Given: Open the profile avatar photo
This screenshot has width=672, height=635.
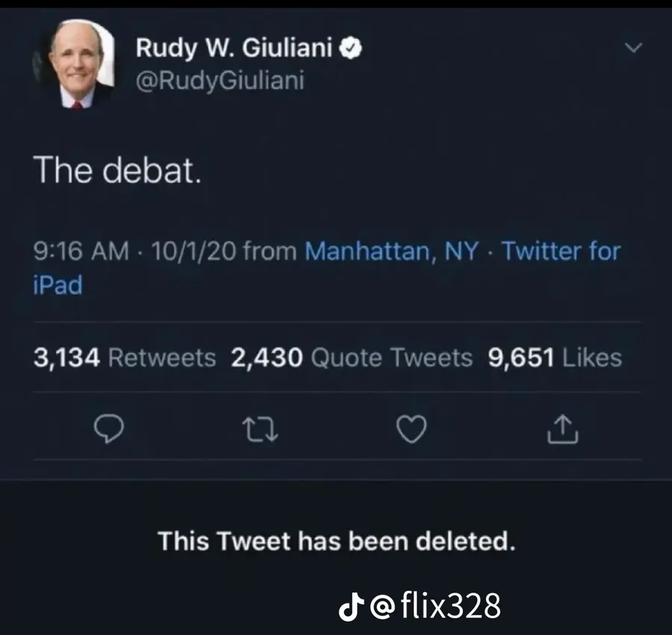Looking at the screenshot, I should pos(74,65).
